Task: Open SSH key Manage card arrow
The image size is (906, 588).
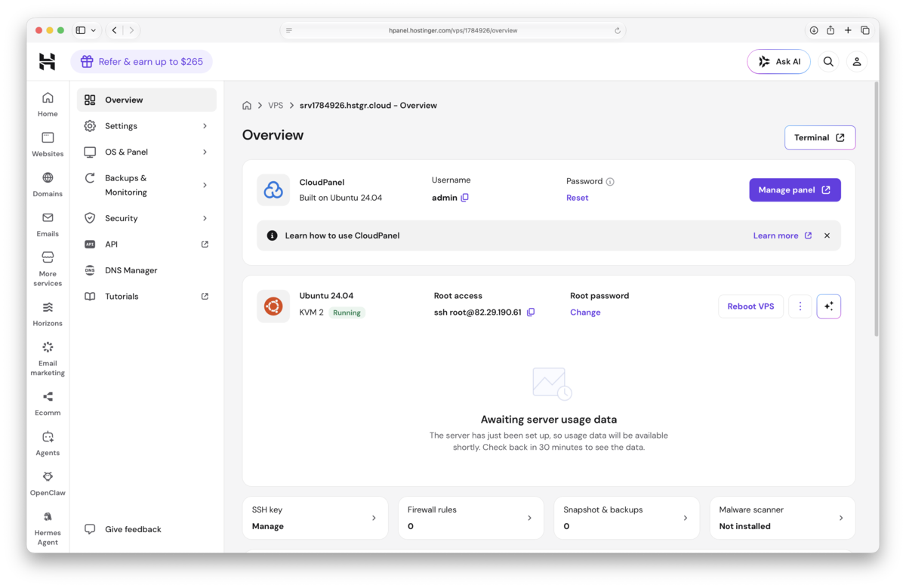Action: pos(374,518)
